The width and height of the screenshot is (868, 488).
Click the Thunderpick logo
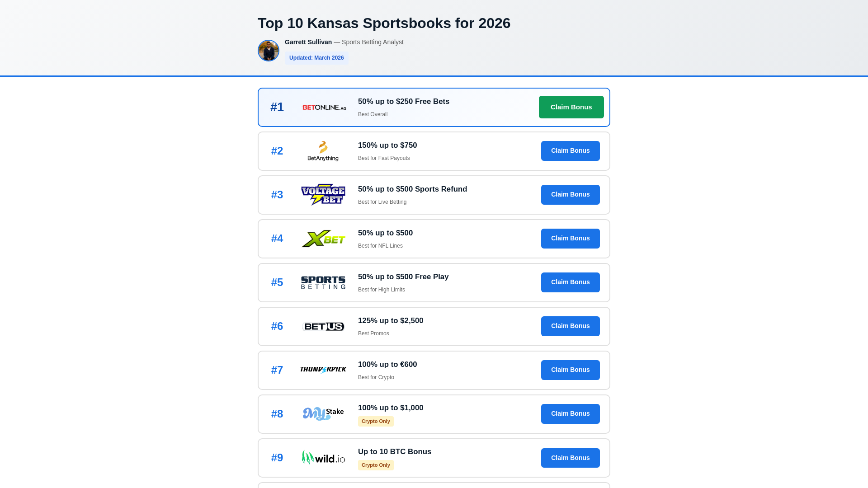(x=323, y=370)
